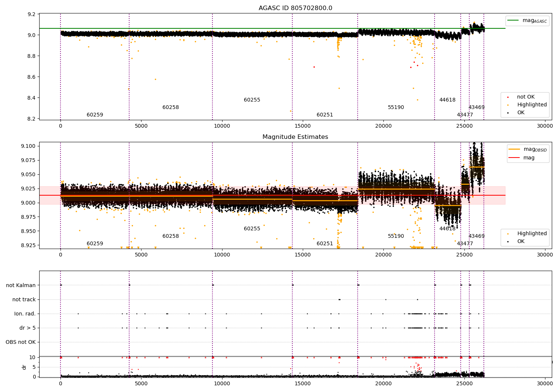Select the orange mag OBSID legend line sample
The height and width of the screenshot is (392, 560).
[x=514, y=149]
